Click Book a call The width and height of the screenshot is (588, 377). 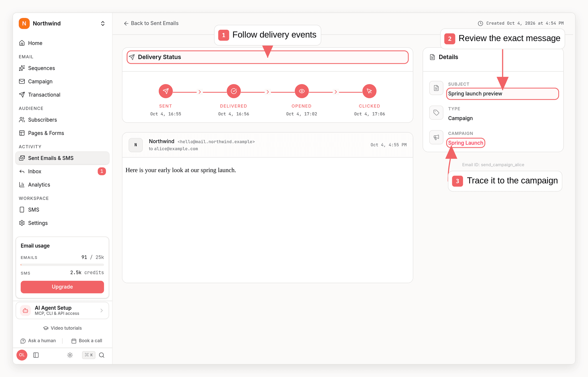(x=87, y=341)
